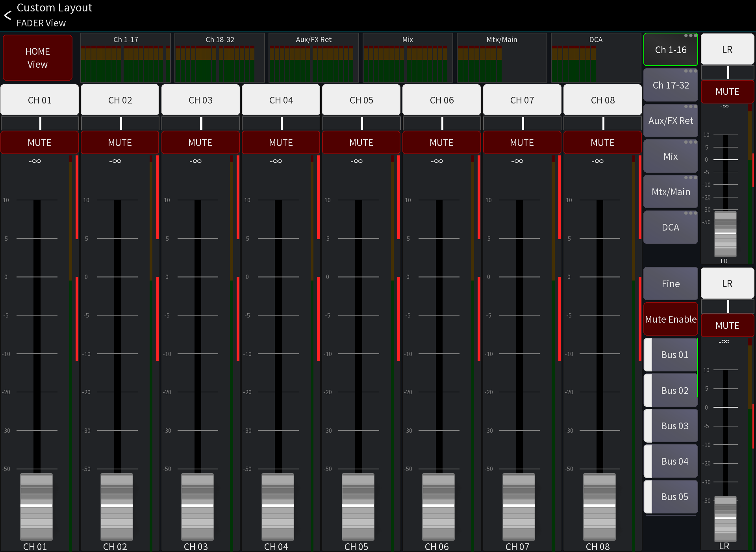Open the Ch 1-17 meter overview

[x=126, y=58]
